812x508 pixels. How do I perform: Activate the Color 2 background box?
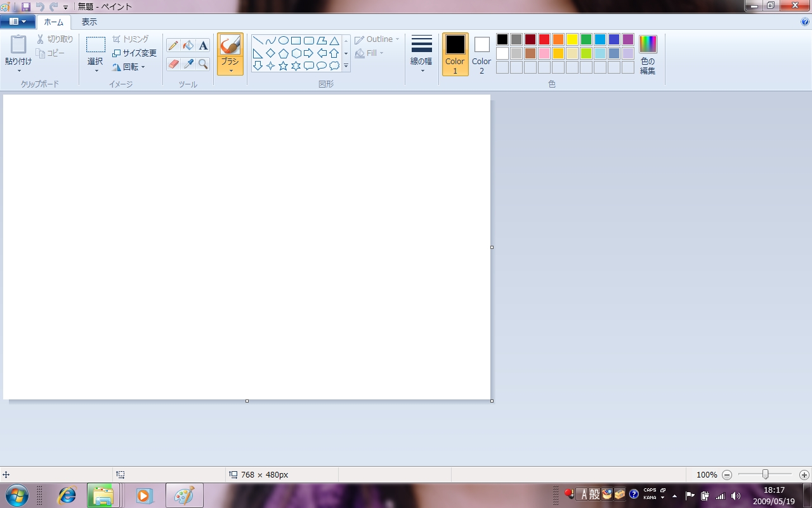[481, 54]
